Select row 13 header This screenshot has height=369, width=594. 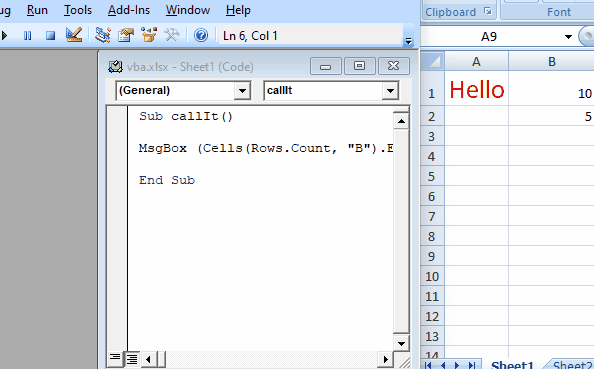point(433,336)
